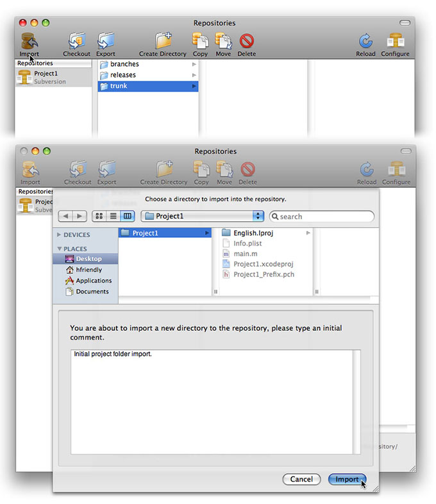Open English.lproj folder in dialog
This screenshot has width=436, height=504.
[265, 233]
